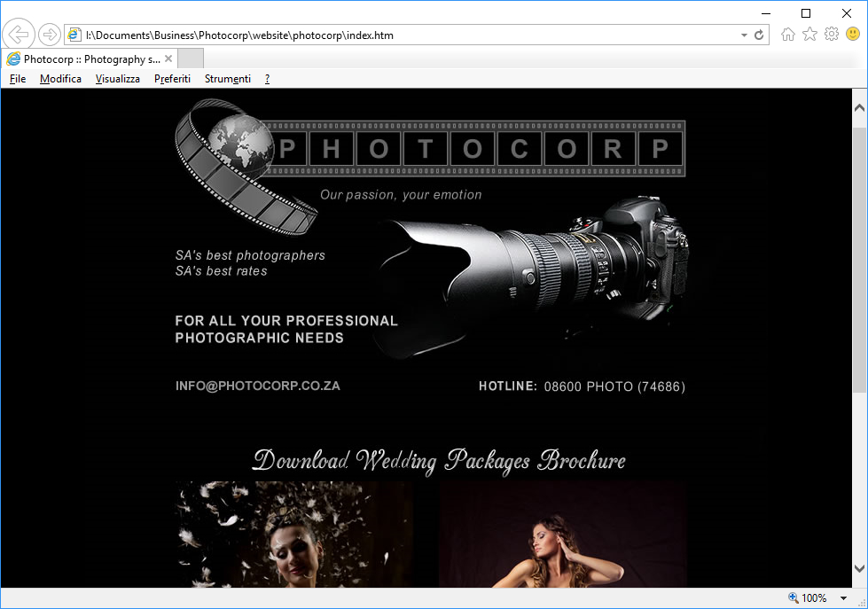The height and width of the screenshot is (609, 868).
Task: Open the ? help menu
Action: coord(268,79)
